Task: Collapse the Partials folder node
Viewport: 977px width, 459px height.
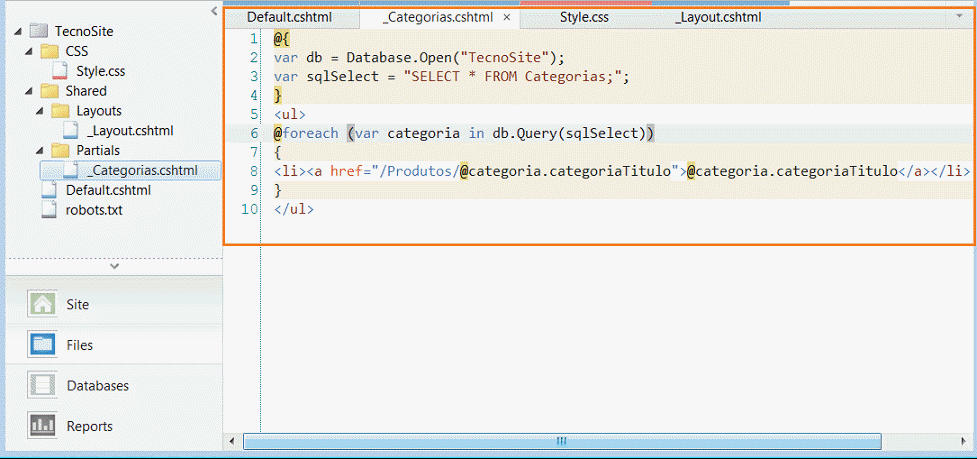Action: click(x=39, y=151)
